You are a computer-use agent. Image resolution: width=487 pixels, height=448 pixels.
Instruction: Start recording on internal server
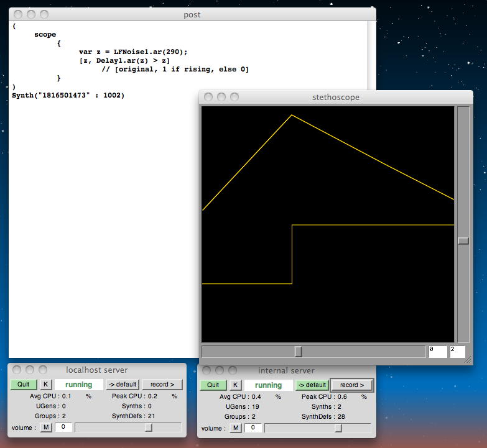[x=352, y=385]
